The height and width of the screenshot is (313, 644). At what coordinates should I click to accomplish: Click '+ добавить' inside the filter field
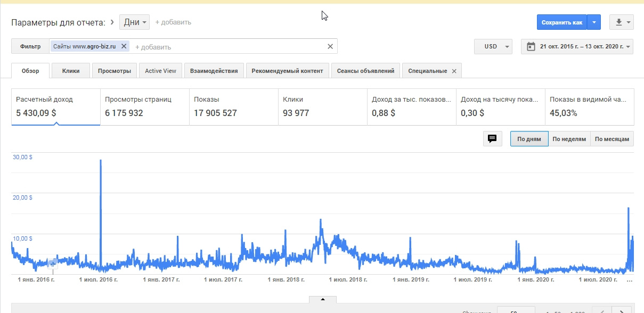point(153,47)
